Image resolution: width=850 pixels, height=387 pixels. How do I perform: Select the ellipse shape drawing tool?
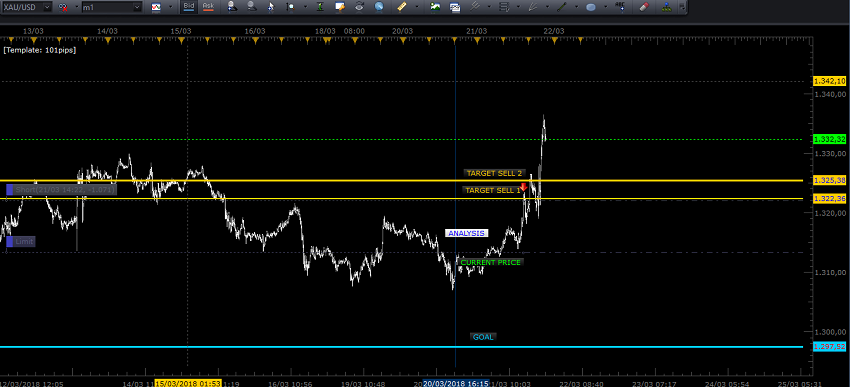pos(591,8)
